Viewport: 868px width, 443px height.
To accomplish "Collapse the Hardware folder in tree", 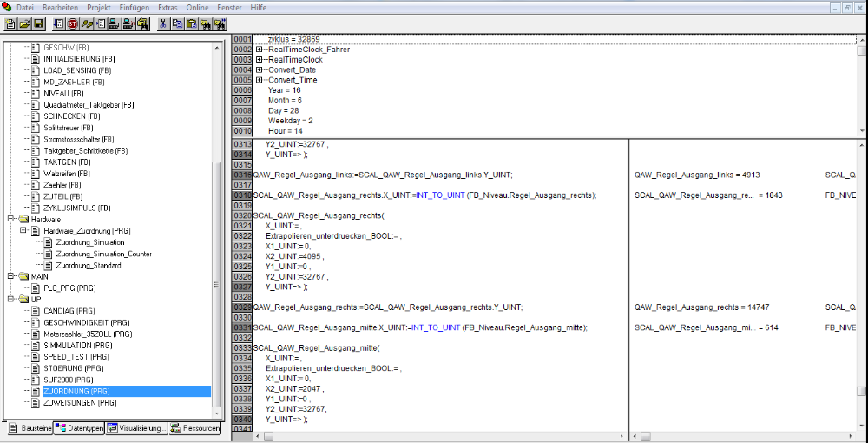I will click(11, 220).
